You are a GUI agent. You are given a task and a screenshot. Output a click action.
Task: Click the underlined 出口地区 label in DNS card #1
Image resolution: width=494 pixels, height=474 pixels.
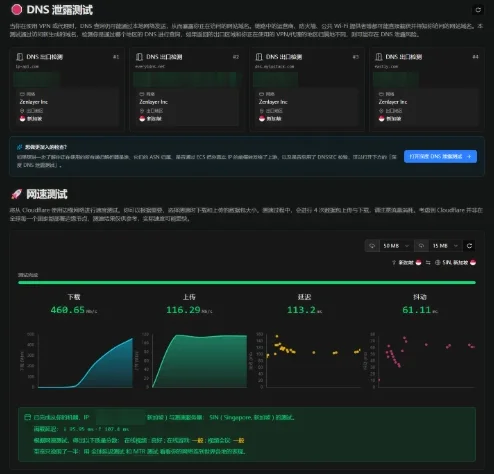[35, 111]
